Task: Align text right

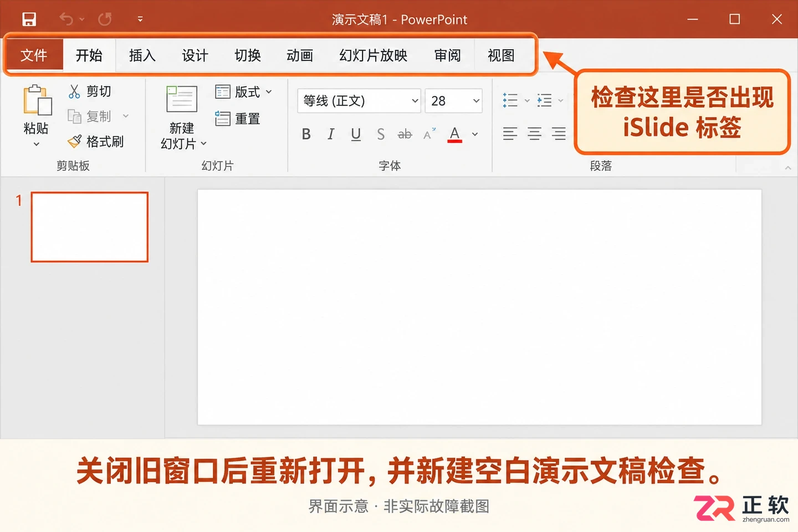Action: [559, 134]
